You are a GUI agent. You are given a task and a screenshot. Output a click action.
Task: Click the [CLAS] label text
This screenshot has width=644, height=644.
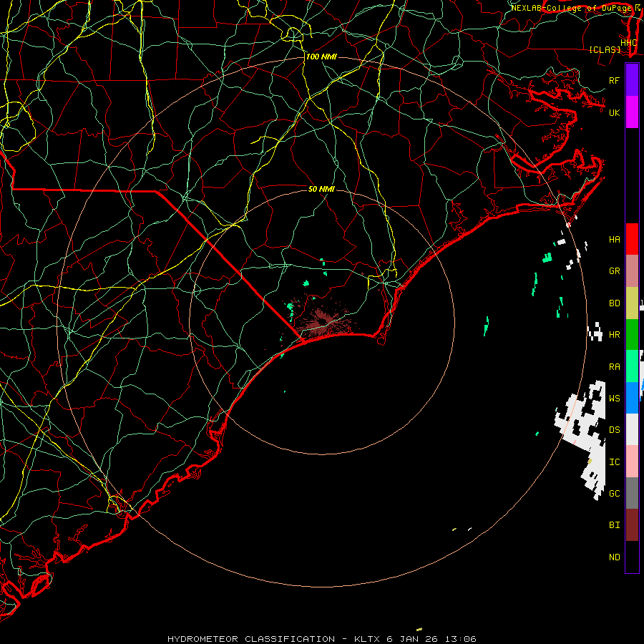click(605, 49)
